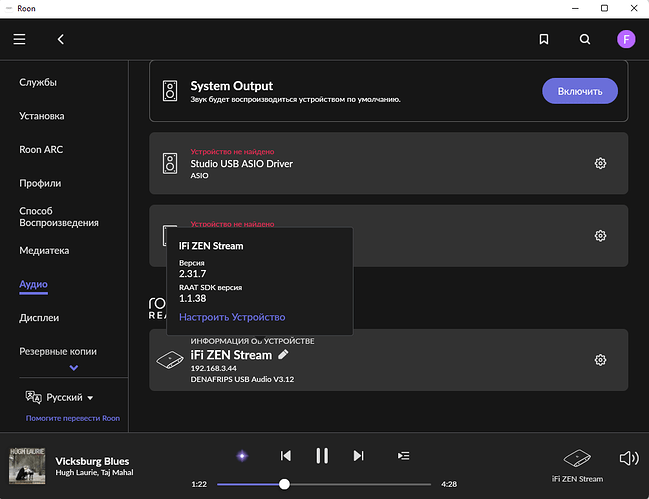This screenshot has height=499, width=649.
Task: Open settings gear for iFi ZEN Stream
Action: [x=600, y=360]
